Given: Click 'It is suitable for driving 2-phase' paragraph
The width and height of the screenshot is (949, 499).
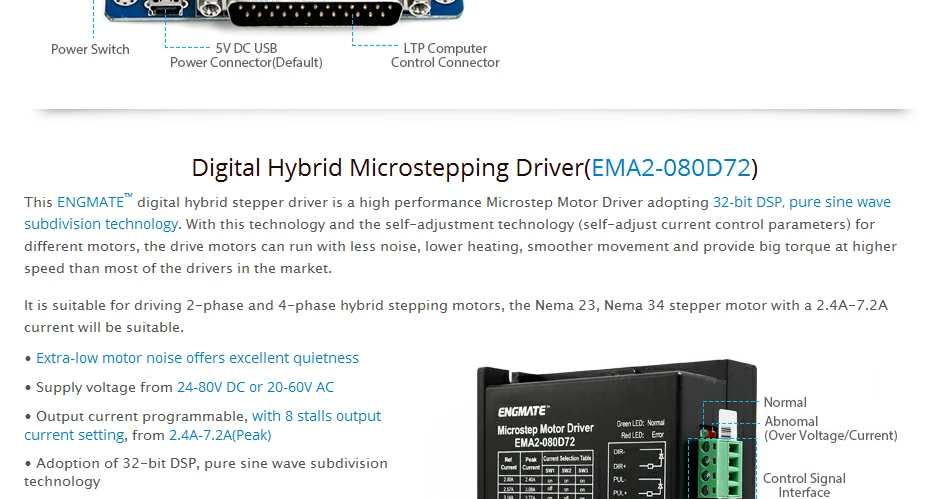Looking at the screenshot, I should click(x=456, y=316).
